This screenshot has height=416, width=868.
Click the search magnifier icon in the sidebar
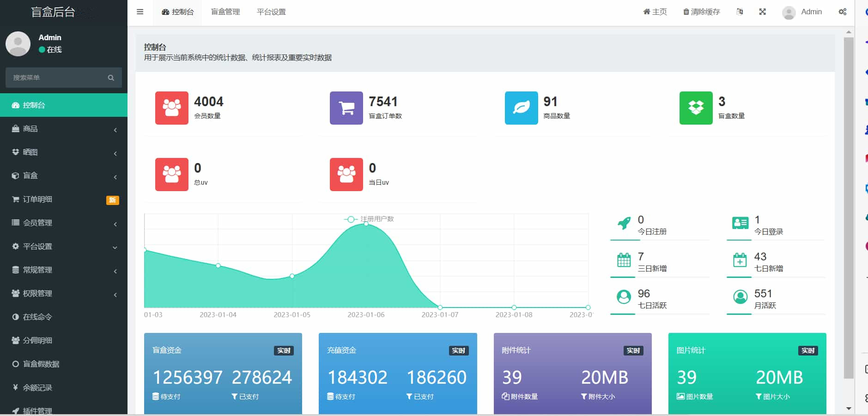coord(111,78)
